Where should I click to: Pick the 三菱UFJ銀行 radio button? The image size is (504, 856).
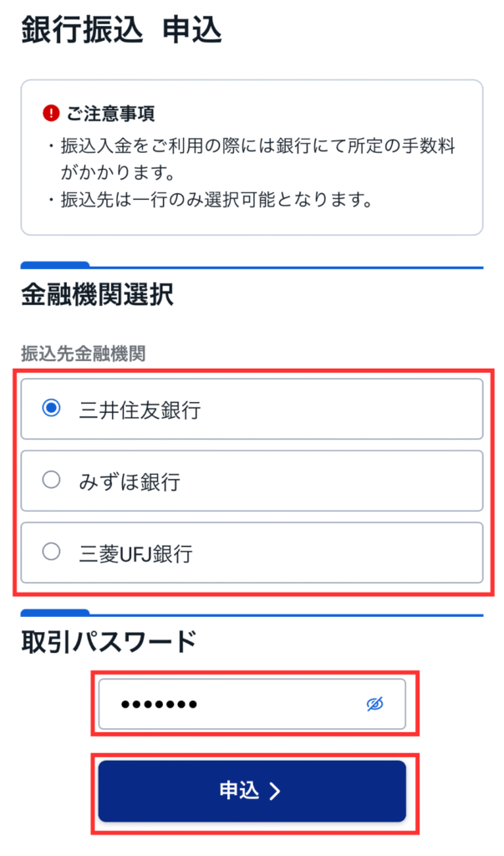pyautogui.click(x=52, y=552)
